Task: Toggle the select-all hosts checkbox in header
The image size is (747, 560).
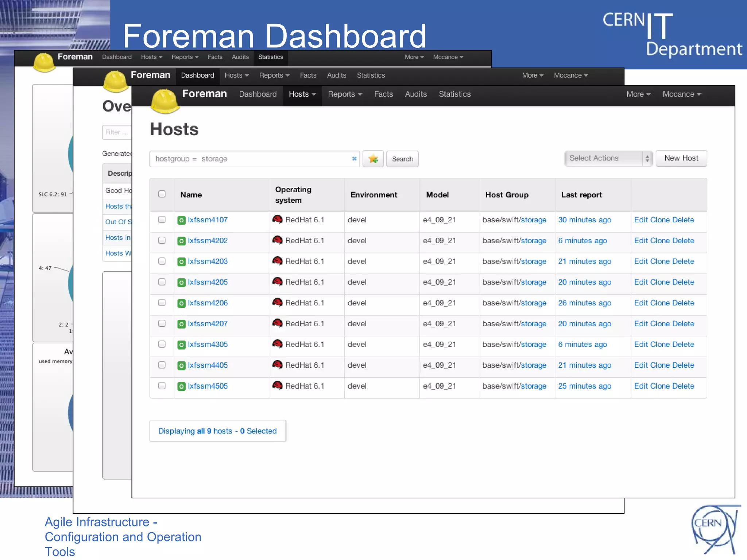Action: click(162, 194)
